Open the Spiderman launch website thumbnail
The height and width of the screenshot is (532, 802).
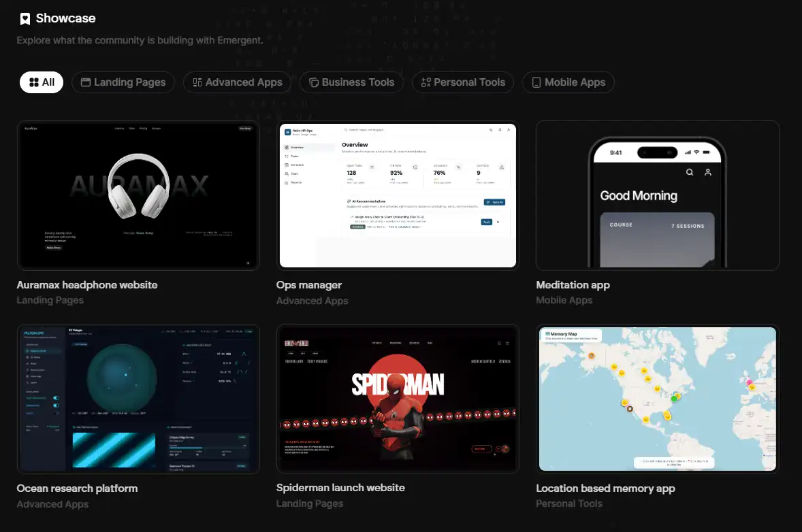(398, 399)
